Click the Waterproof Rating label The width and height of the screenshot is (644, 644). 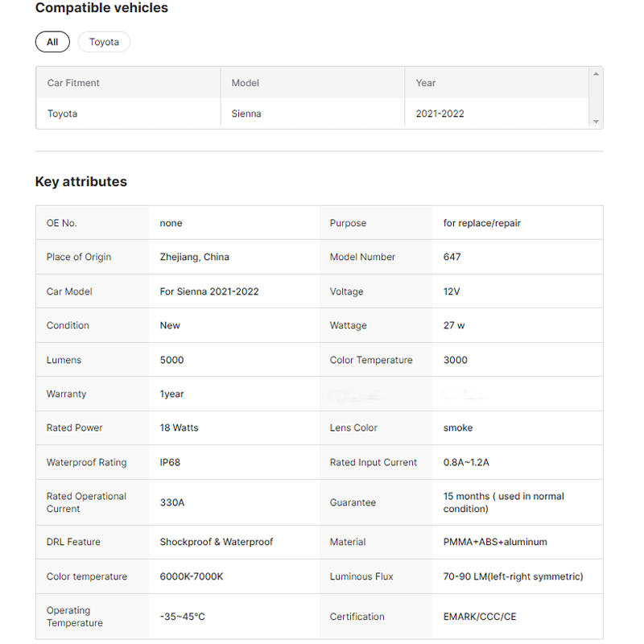click(x=87, y=462)
